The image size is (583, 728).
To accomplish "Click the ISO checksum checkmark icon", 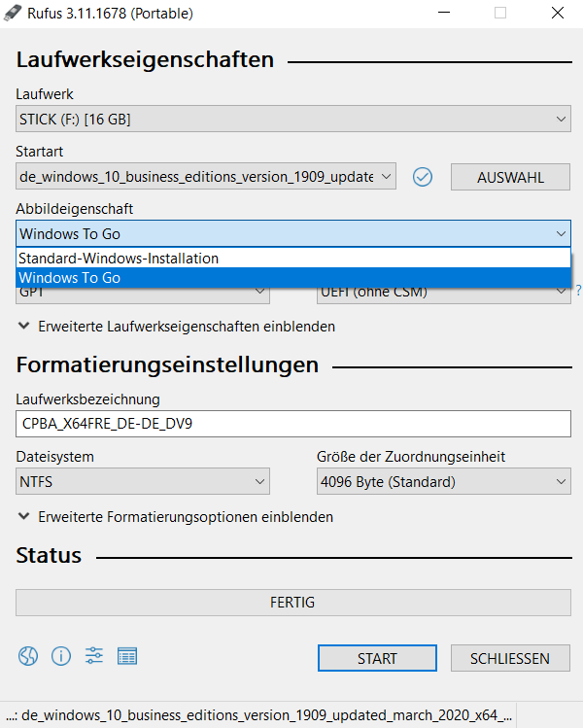I will (423, 177).
